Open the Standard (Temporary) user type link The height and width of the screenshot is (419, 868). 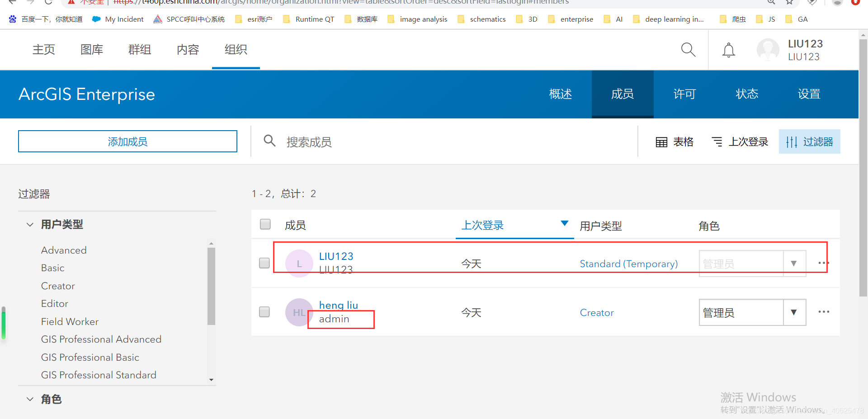click(629, 264)
